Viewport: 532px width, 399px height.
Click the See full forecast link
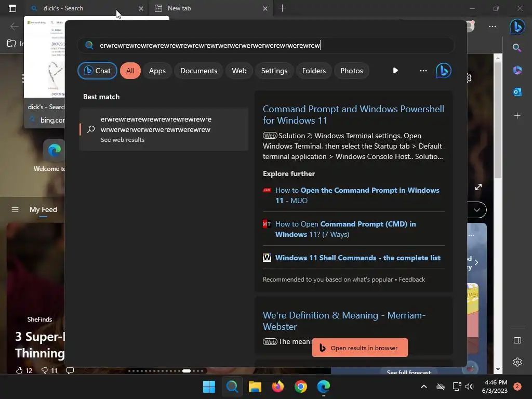(408, 372)
